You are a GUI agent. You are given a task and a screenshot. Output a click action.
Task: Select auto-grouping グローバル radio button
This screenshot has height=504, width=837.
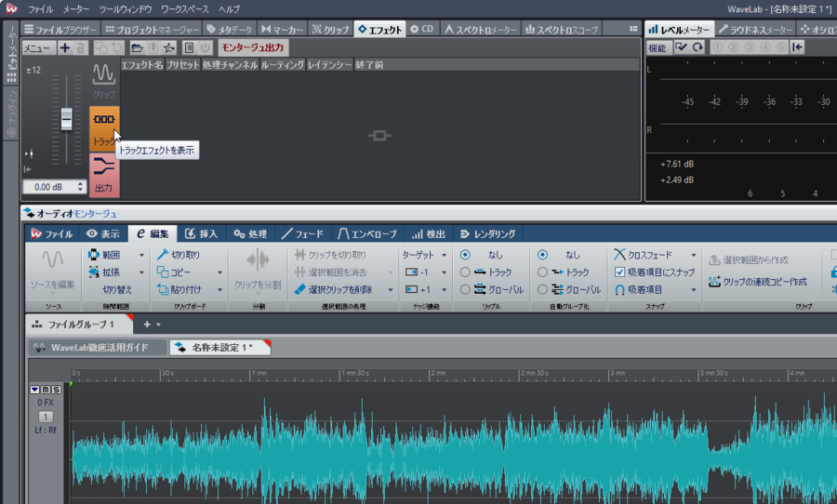pyautogui.click(x=542, y=289)
